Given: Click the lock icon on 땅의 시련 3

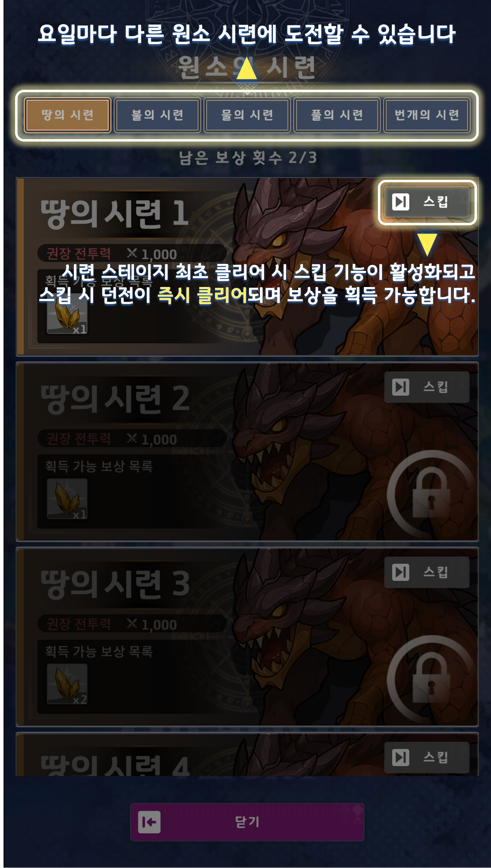Looking at the screenshot, I should [x=431, y=679].
